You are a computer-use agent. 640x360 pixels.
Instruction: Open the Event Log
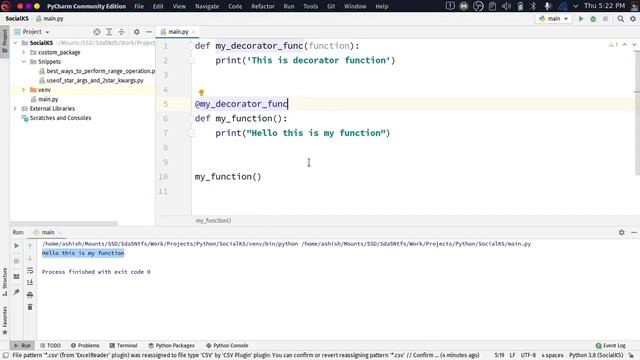click(611, 346)
